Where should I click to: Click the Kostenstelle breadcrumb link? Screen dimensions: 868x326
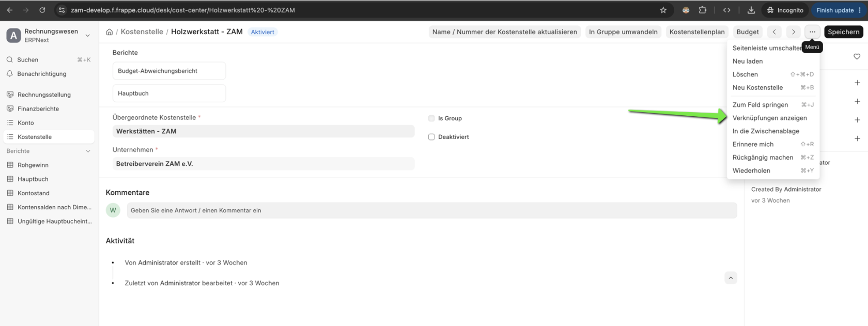click(142, 32)
